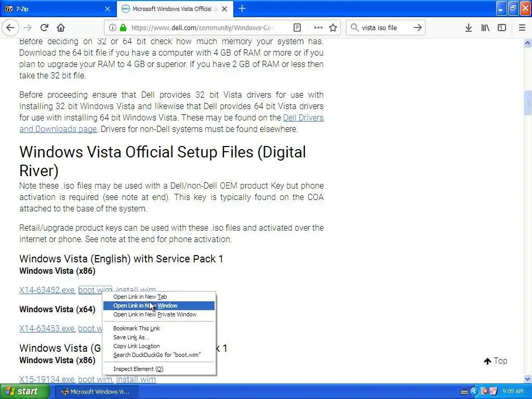The height and width of the screenshot is (399, 532).
Task: Toggle the sidebar view
Action: click(502, 28)
